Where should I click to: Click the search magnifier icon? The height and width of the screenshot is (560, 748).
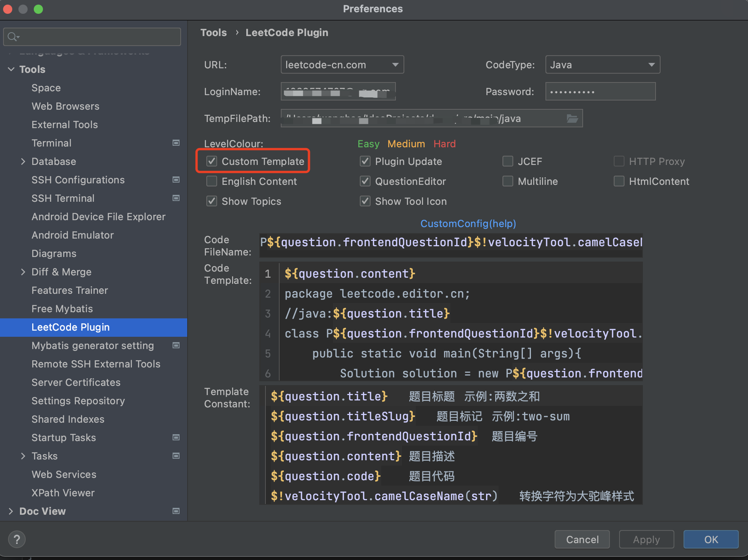12,36
